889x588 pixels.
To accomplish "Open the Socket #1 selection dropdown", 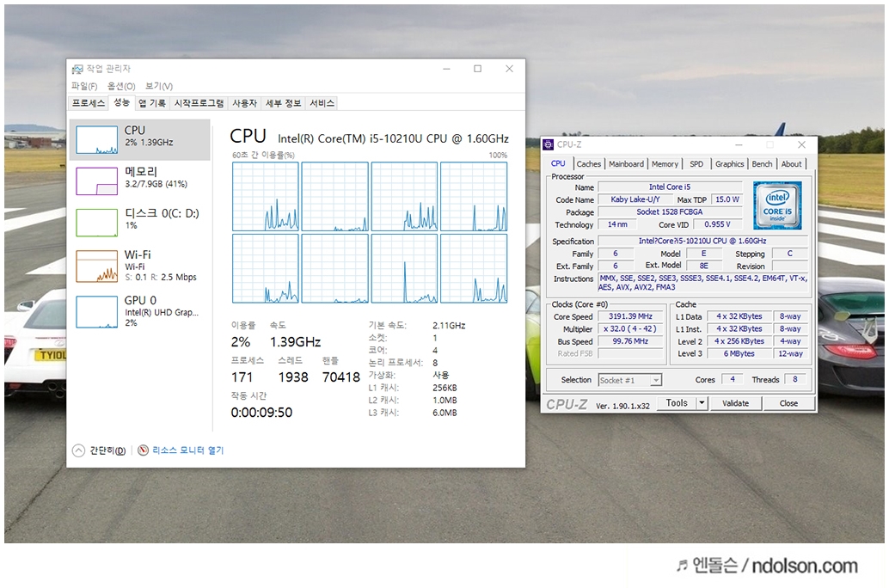I will 630,381.
